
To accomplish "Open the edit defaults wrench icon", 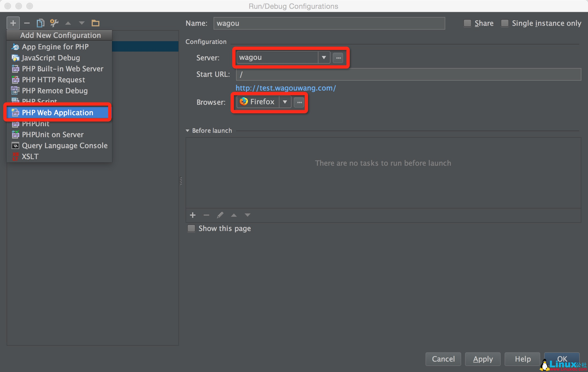I will pos(54,23).
